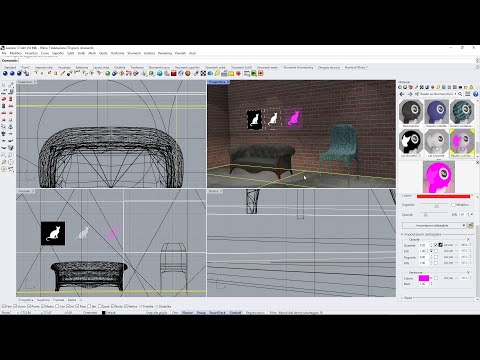The image size is (480, 360).
Task: Toggle the Perp osnap checkbox
Action: [x=77, y=306]
